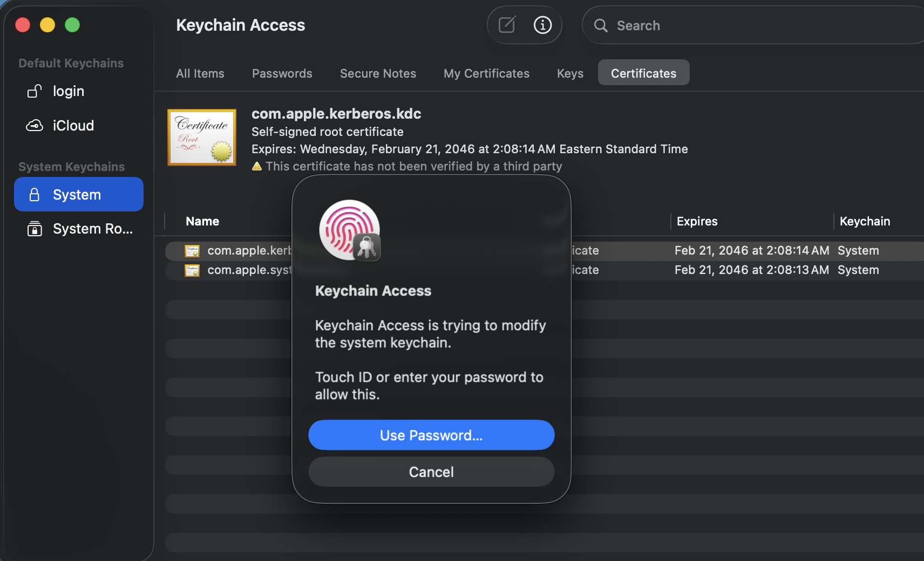Click the com.apple.kerb row certificate icon
This screenshot has width=924, height=561.
[192, 251]
